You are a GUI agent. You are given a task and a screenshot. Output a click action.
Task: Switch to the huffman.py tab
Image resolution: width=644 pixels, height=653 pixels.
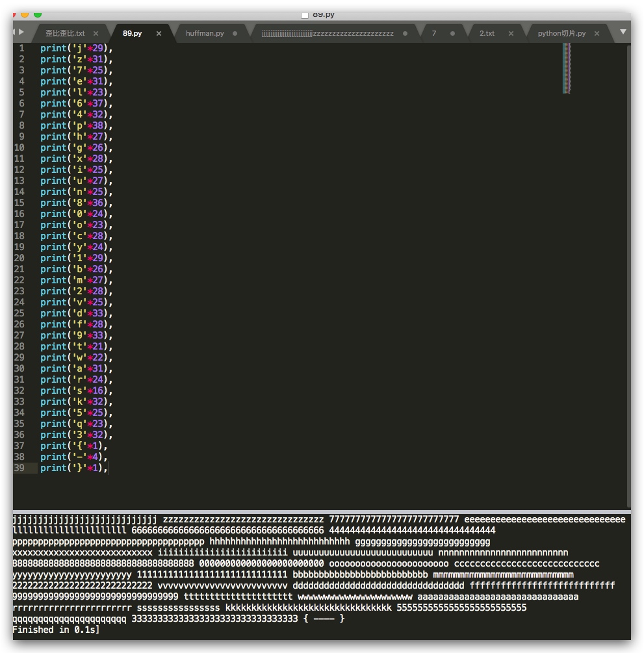coord(205,33)
